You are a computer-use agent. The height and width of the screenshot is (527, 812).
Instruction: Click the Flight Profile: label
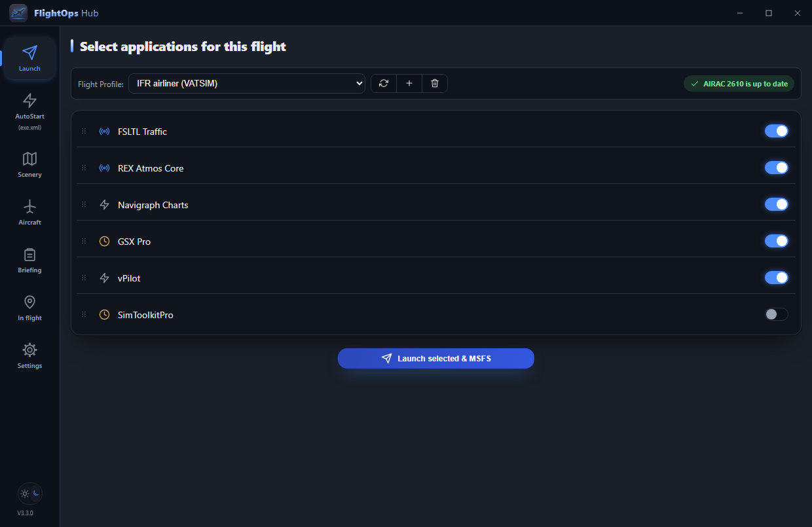[x=101, y=84]
